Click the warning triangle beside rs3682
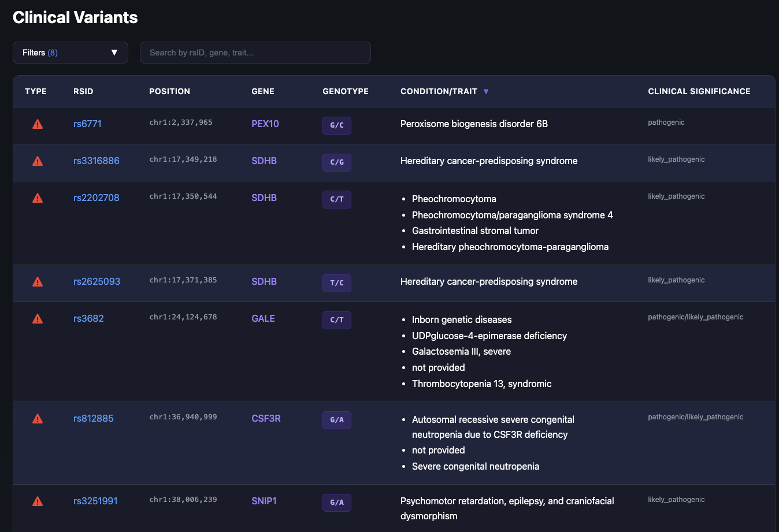This screenshot has width=779, height=532. 37,318
